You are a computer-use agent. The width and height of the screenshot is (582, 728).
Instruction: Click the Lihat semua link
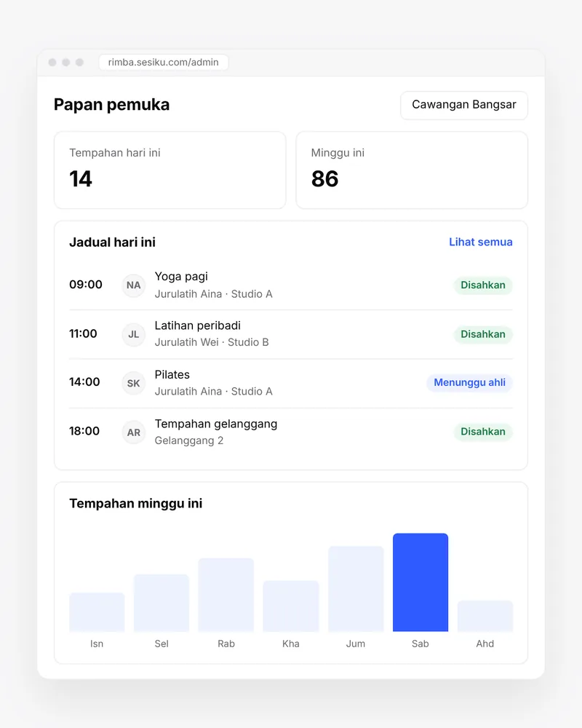click(x=480, y=242)
